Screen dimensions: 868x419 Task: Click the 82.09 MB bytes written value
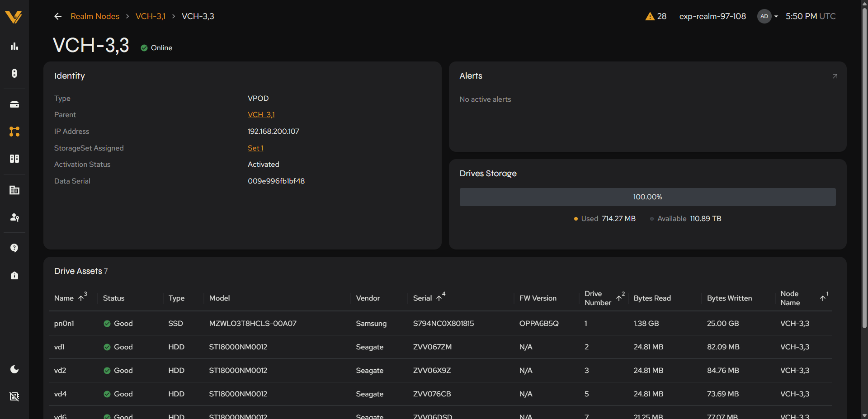[723, 347]
